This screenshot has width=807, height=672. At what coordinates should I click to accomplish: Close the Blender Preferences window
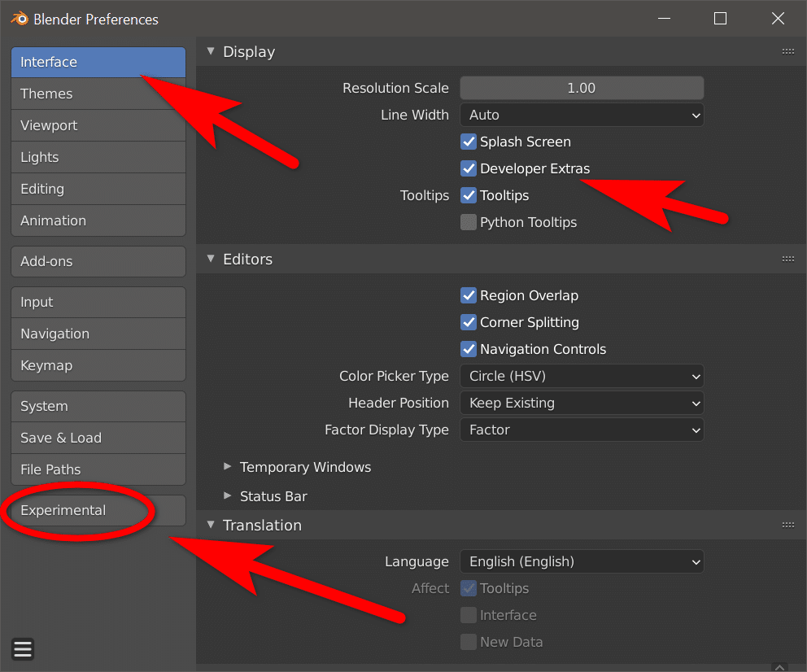coord(778,19)
